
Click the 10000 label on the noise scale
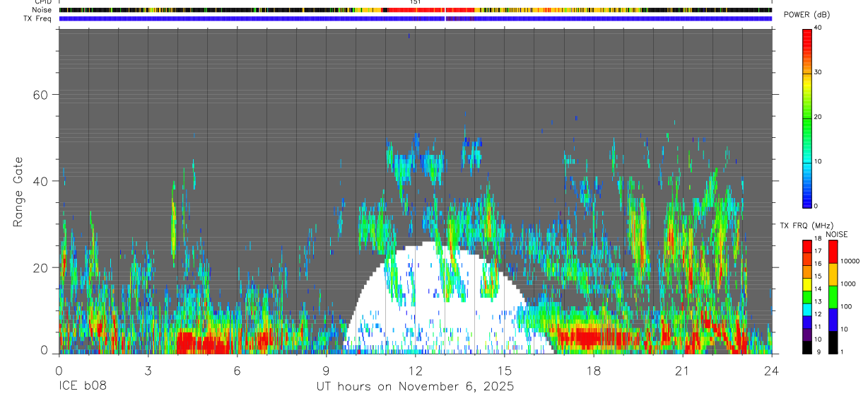(x=851, y=262)
